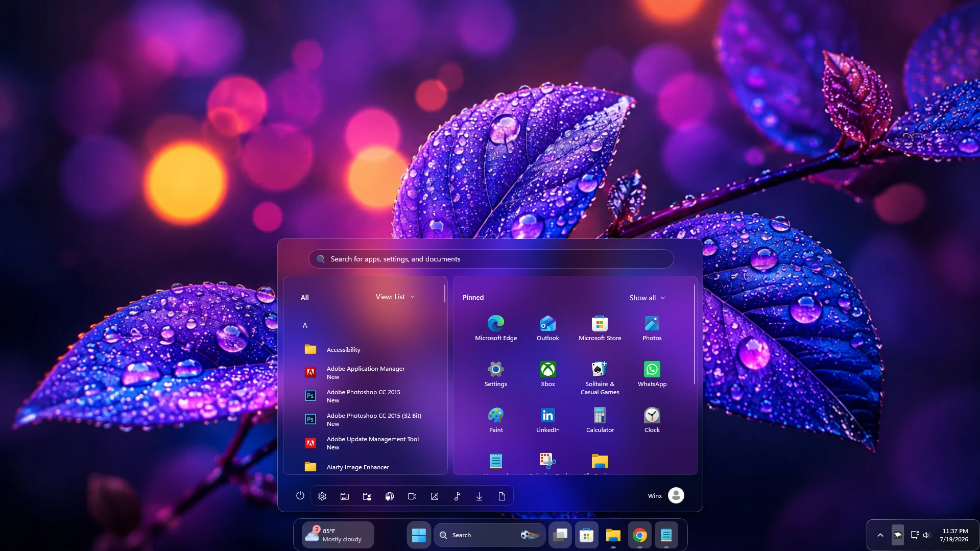This screenshot has height=551, width=980.
Task: Launch the Xbox pinned app
Action: pos(547,374)
